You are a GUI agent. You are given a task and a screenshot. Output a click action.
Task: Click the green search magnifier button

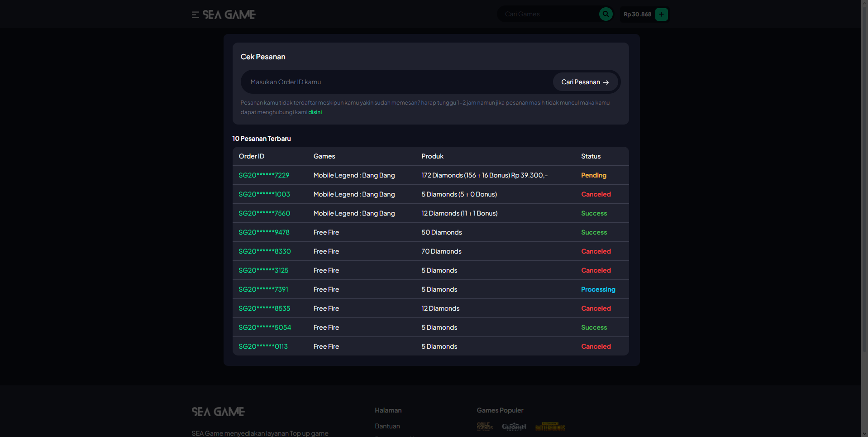click(x=606, y=14)
